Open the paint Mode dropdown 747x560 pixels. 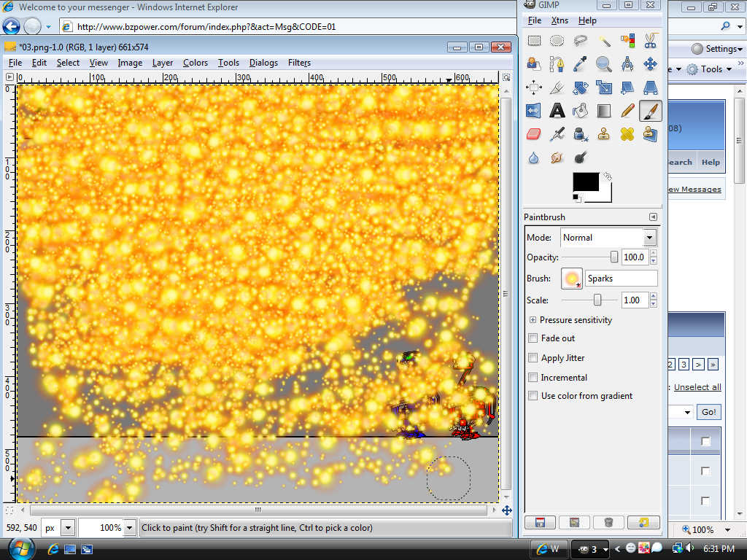[608, 237]
